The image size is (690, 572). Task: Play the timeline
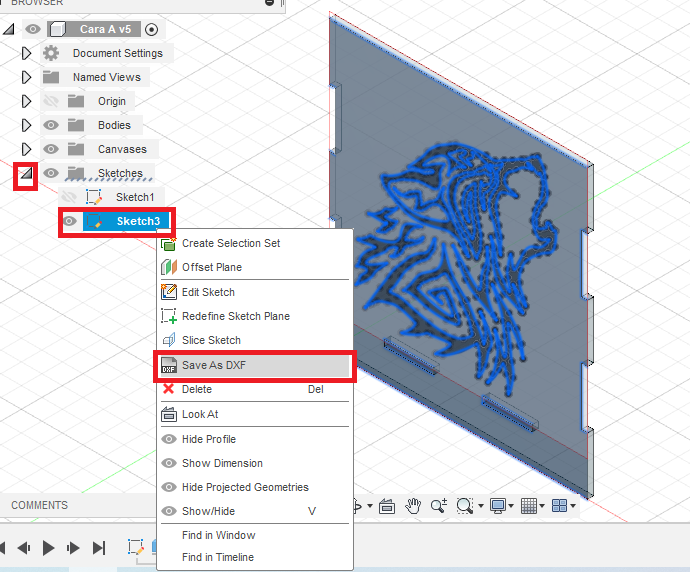point(48,548)
